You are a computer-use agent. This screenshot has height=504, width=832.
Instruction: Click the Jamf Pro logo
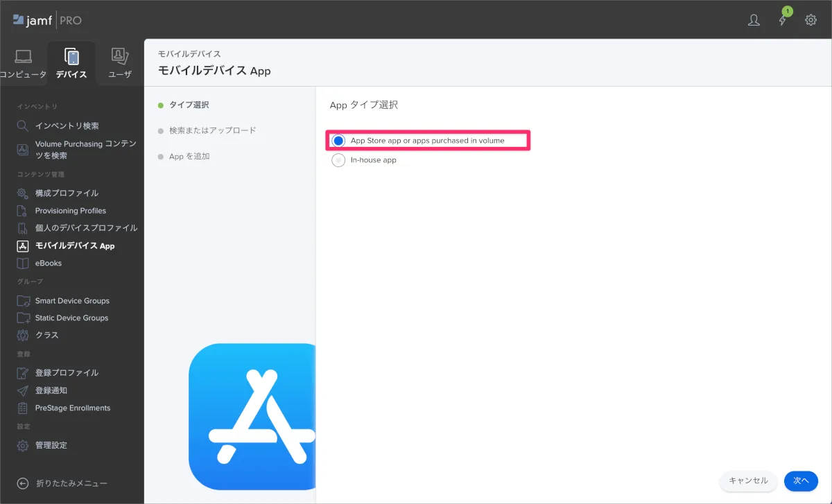(x=47, y=20)
